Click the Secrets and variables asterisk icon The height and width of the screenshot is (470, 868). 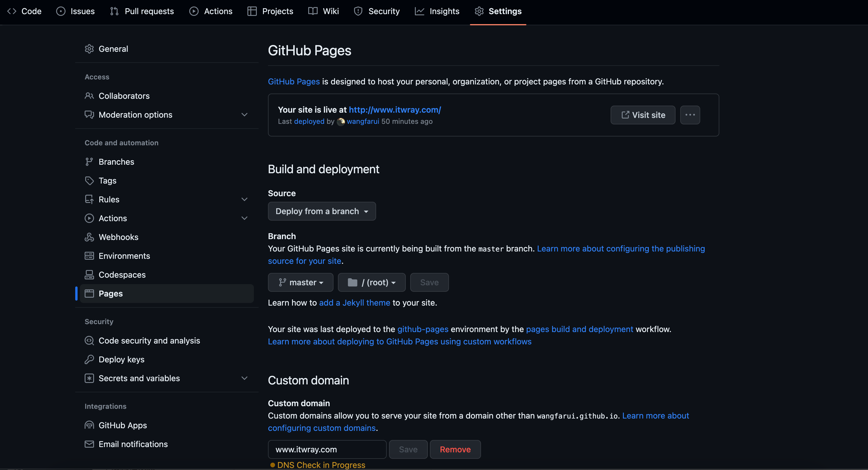tap(89, 378)
